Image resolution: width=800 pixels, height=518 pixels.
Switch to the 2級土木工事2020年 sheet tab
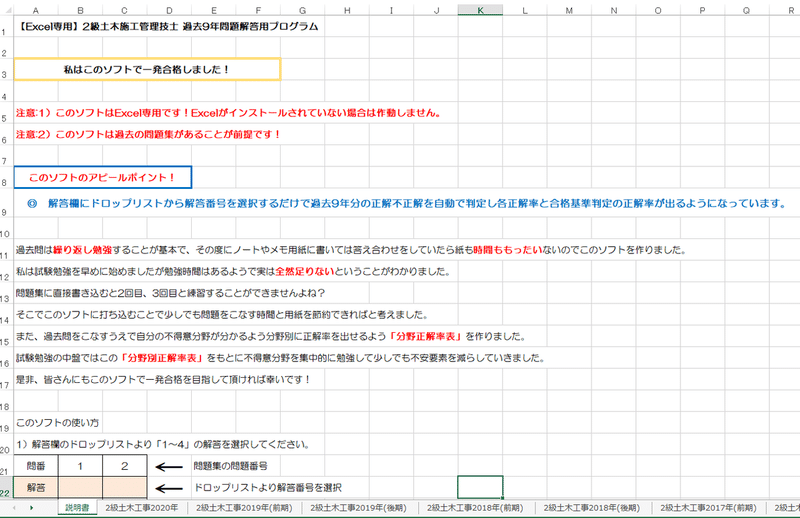(x=142, y=508)
